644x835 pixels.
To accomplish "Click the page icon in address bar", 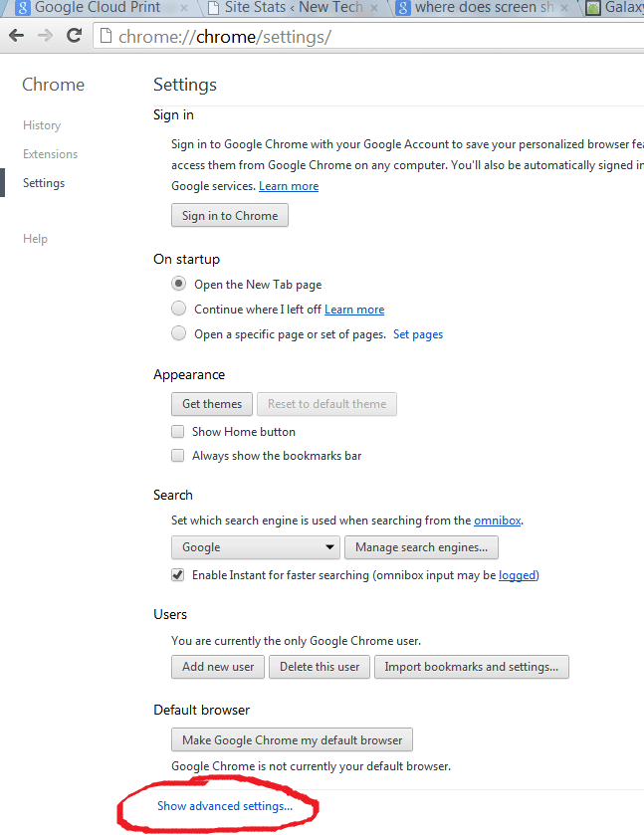I will click(107, 37).
